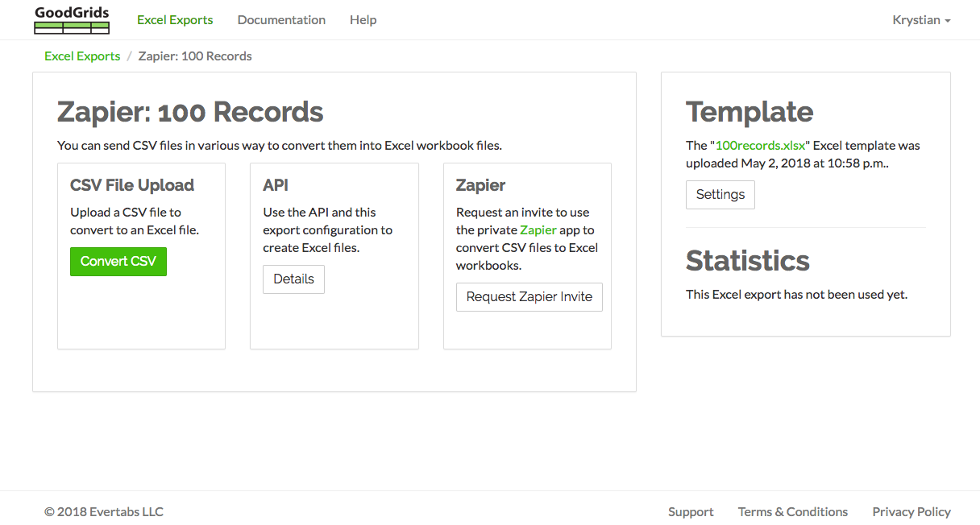Follow the green Zapier app link
Image resolution: width=980 pixels, height=525 pixels.
538,230
